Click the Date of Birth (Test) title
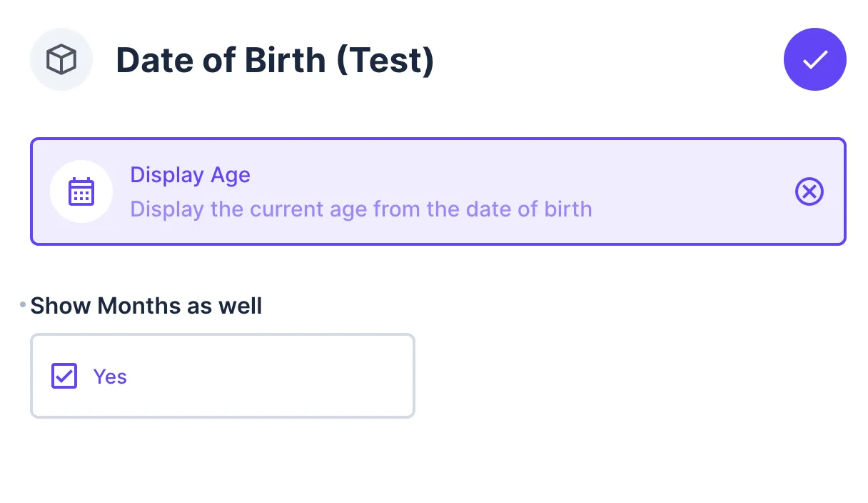 point(275,60)
